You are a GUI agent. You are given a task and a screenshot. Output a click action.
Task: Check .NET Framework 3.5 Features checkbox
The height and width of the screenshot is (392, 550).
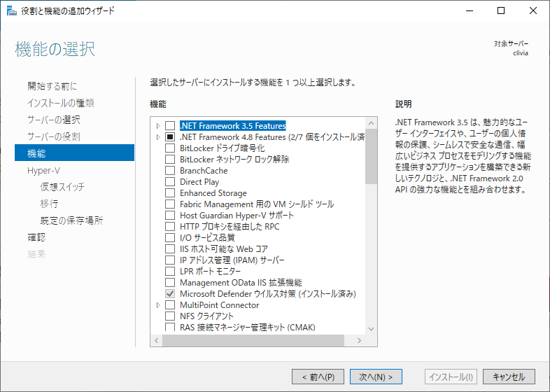pos(170,125)
